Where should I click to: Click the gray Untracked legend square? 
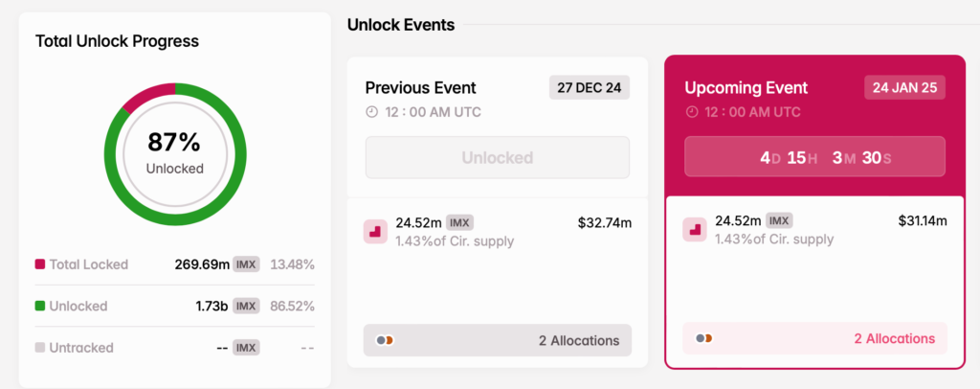(x=40, y=348)
